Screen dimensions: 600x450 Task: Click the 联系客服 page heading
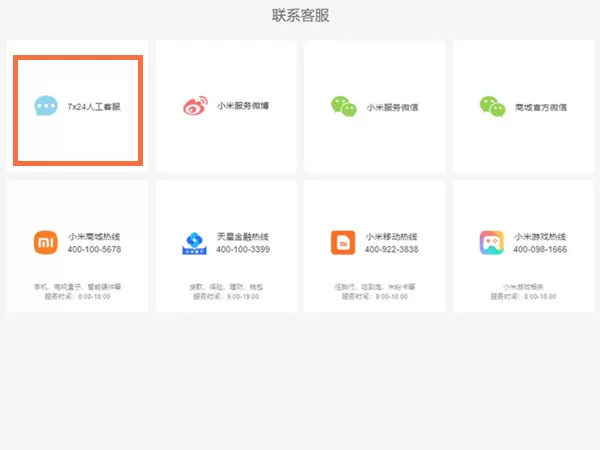coord(300,15)
